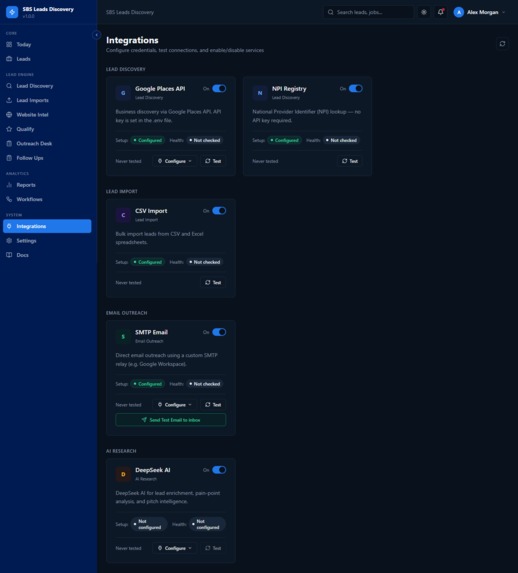Click the Configured badge on Google Places API
518x573 pixels.
click(148, 140)
